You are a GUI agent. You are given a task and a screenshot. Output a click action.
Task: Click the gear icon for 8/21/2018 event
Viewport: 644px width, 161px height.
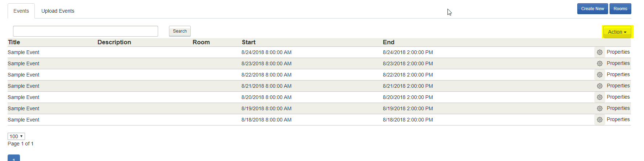click(x=600, y=86)
